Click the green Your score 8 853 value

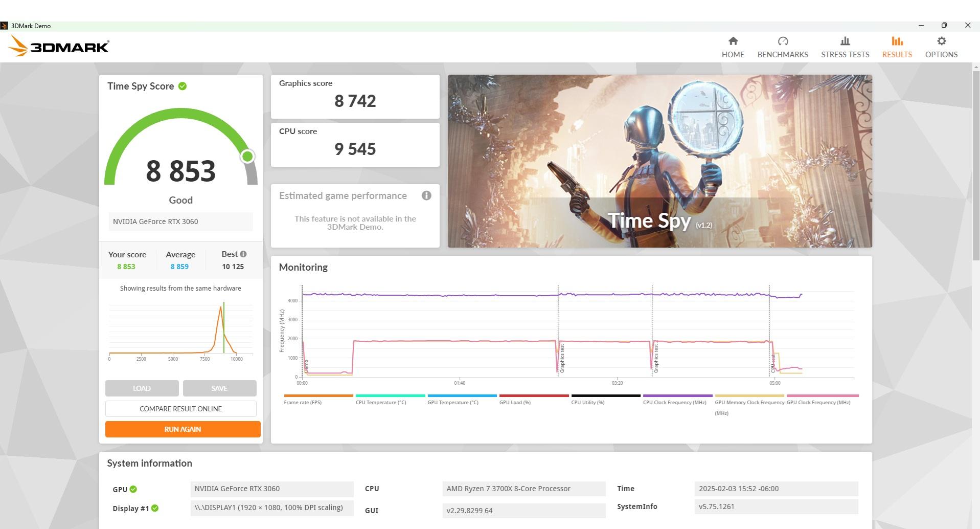[126, 267]
